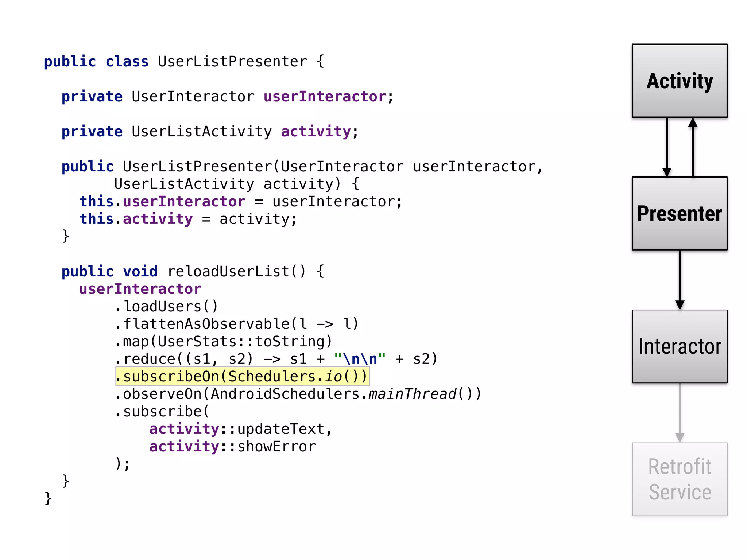The height and width of the screenshot is (560, 747).
Task: Click the UserListPresenter class name
Action: pos(232,62)
